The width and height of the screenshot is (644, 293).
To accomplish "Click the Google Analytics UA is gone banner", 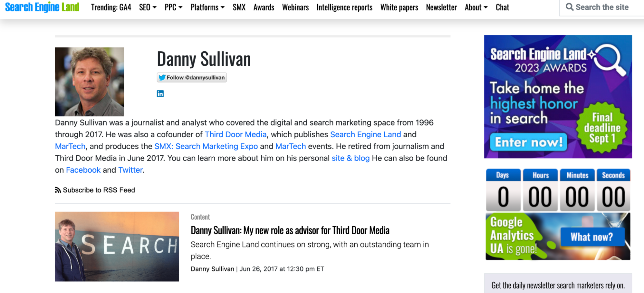I will 558,236.
